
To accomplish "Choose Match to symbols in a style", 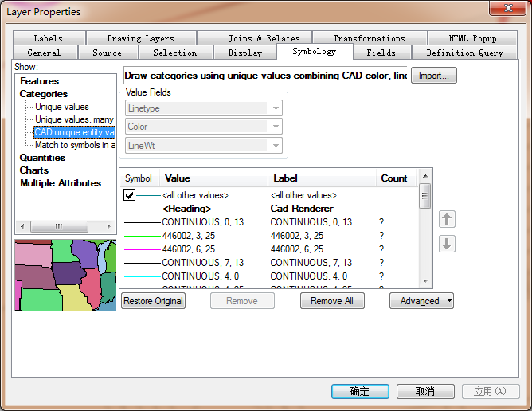I will pos(75,145).
